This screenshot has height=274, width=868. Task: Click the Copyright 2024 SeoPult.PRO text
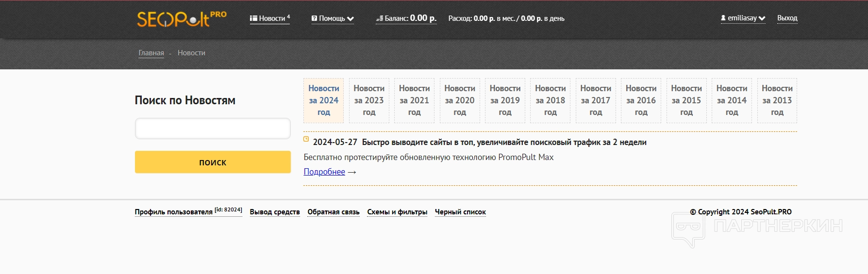(x=741, y=212)
